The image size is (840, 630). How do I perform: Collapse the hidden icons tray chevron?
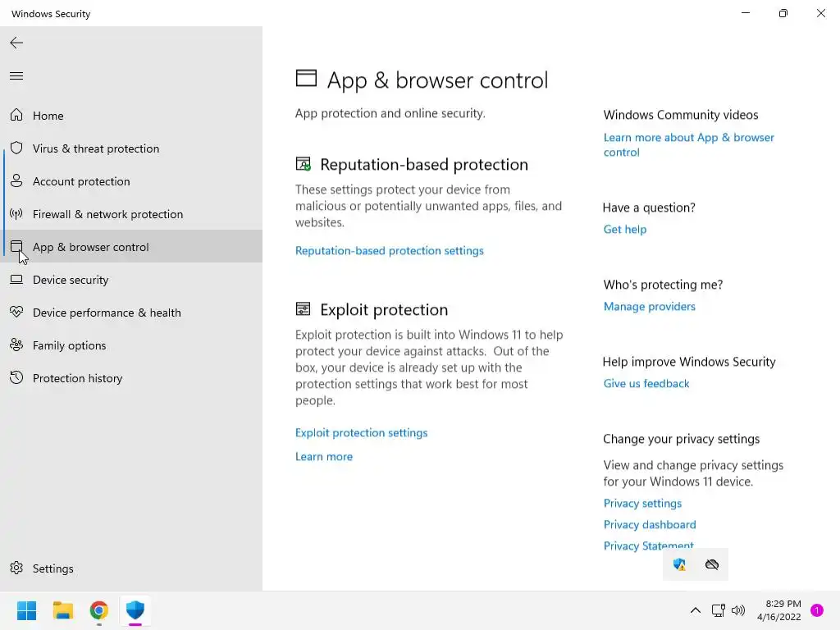point(696,610)
